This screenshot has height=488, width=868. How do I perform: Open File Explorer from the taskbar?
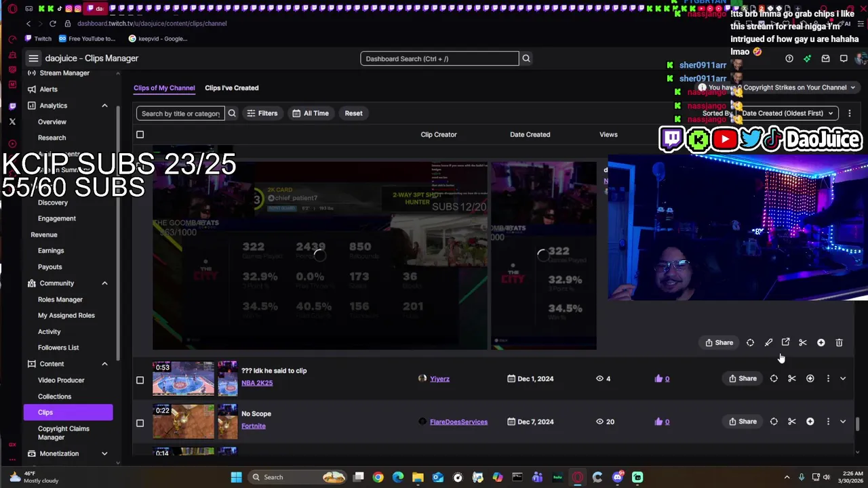[418, 477]
